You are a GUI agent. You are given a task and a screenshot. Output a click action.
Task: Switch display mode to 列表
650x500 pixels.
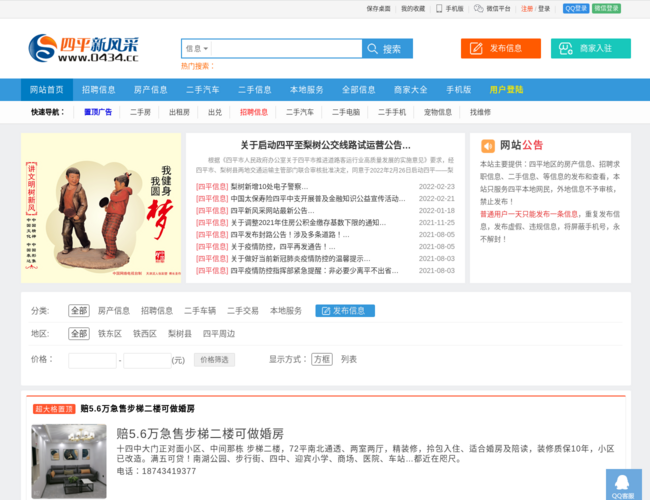tap(349, 359)
